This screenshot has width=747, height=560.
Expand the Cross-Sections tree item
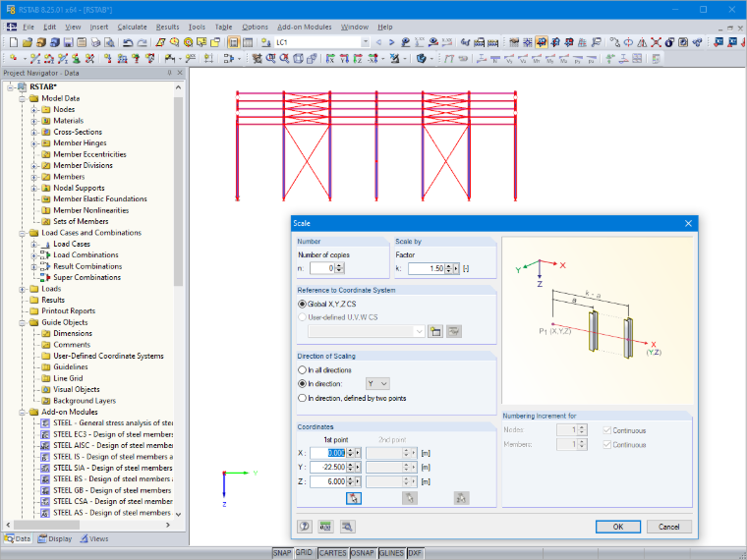coord(33,132)
